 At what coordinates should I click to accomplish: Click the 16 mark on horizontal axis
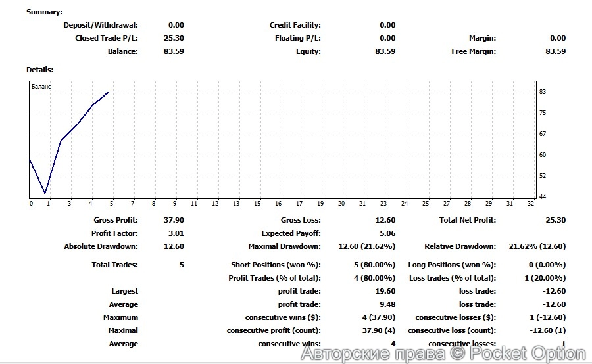tap(278, 204)
